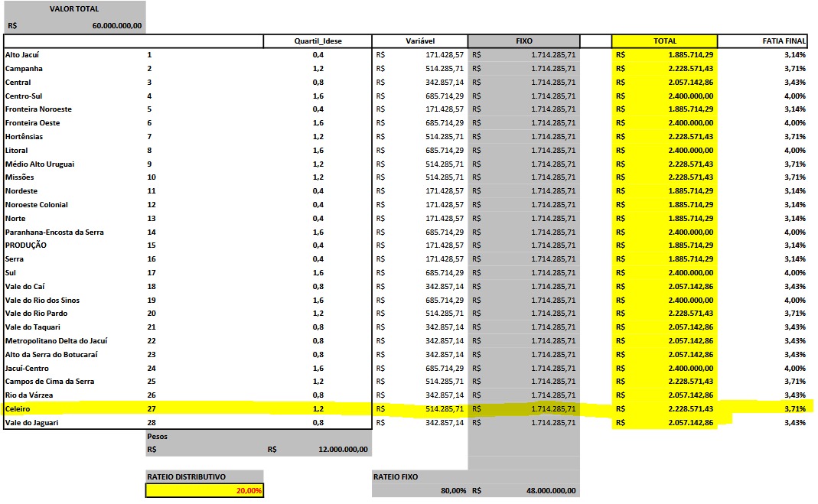The height and width of the screenshot is (504, 818).
Task: Select Alto Jacuí's Variável value 171.428,57
Action: (x=445, y=55)
